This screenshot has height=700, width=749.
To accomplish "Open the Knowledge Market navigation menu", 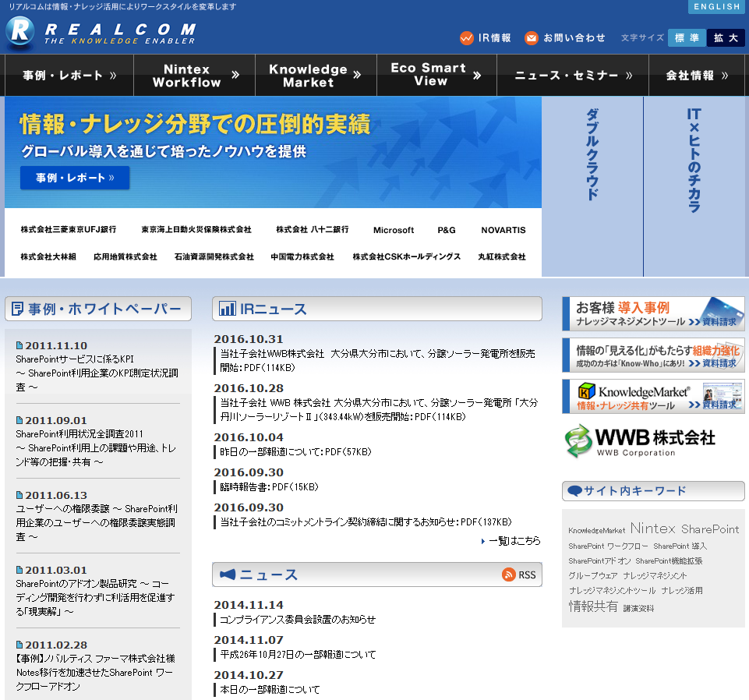I will pos(316,76).
